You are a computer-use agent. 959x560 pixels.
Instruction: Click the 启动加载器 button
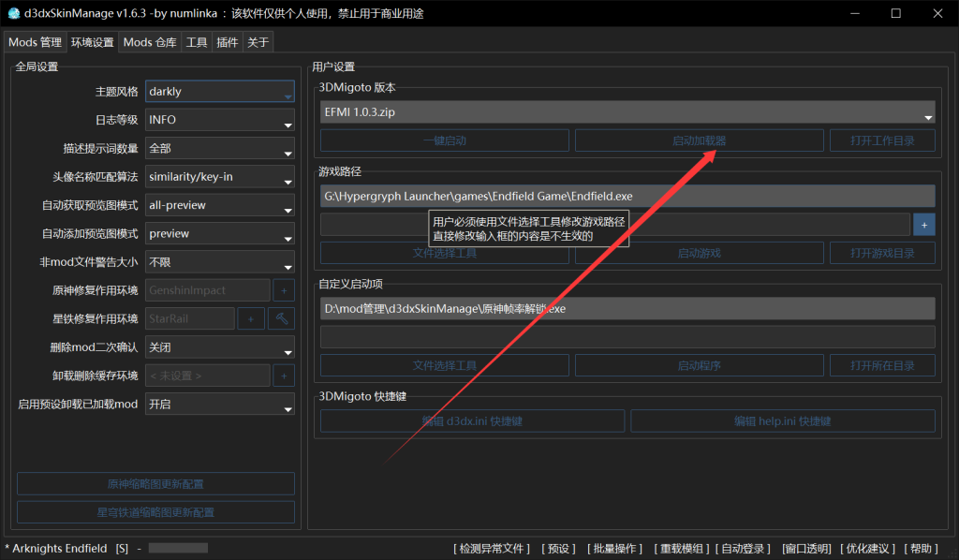point(699,140)
